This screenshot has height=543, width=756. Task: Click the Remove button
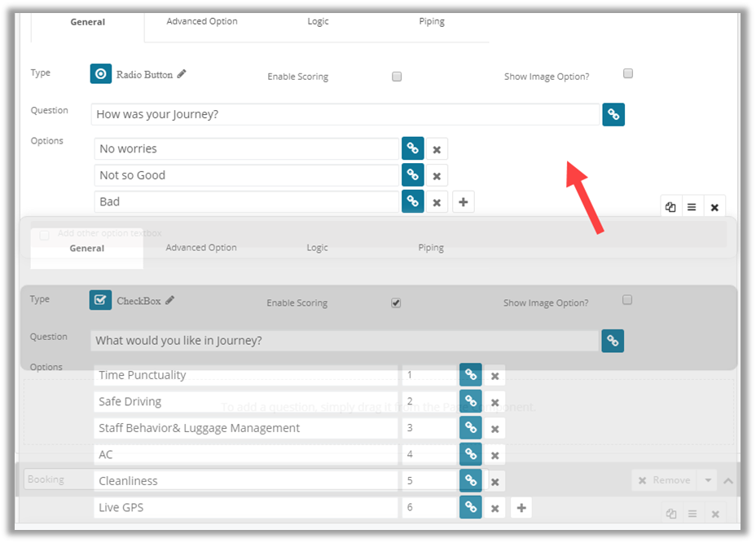click(x=663, y=480)
